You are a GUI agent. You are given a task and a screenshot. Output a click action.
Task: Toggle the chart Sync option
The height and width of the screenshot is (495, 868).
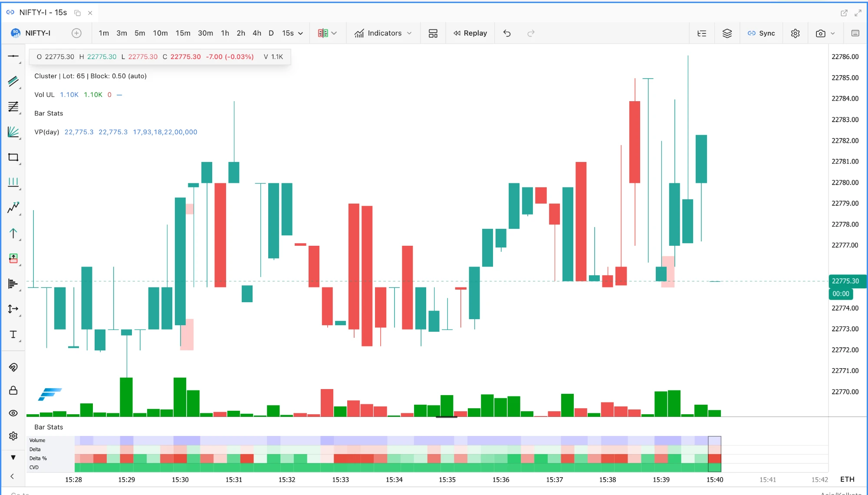pos(761,33)
